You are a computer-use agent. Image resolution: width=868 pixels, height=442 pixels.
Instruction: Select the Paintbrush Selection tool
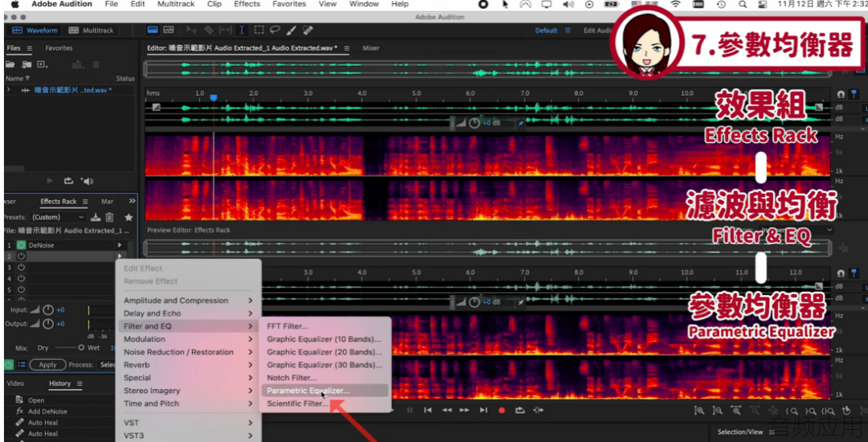coord(291,30)
